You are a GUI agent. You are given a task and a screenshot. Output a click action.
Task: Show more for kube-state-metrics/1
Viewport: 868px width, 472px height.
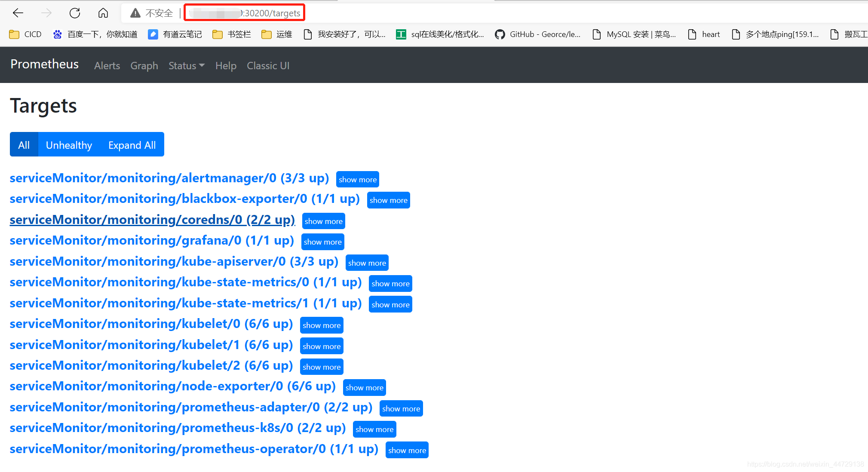pyautogui.click(x=390, y=304)
